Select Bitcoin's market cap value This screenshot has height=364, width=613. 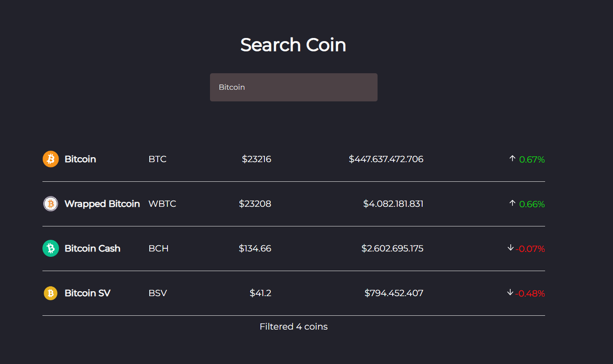tap(386, 159)
